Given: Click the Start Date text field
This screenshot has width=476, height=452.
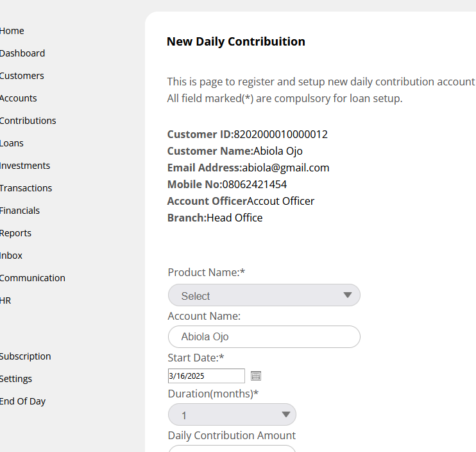Looking at the screenshot, I should pos(206,376).
